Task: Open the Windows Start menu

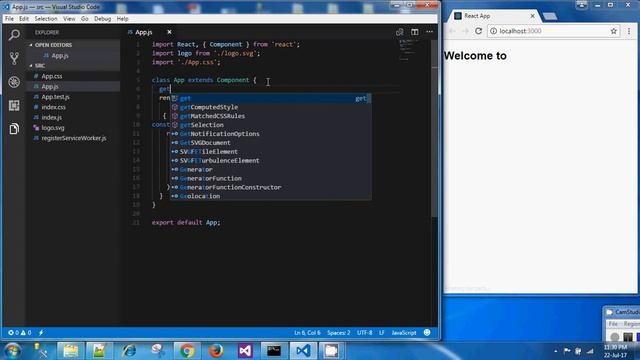Action: (x=13, y=351)
